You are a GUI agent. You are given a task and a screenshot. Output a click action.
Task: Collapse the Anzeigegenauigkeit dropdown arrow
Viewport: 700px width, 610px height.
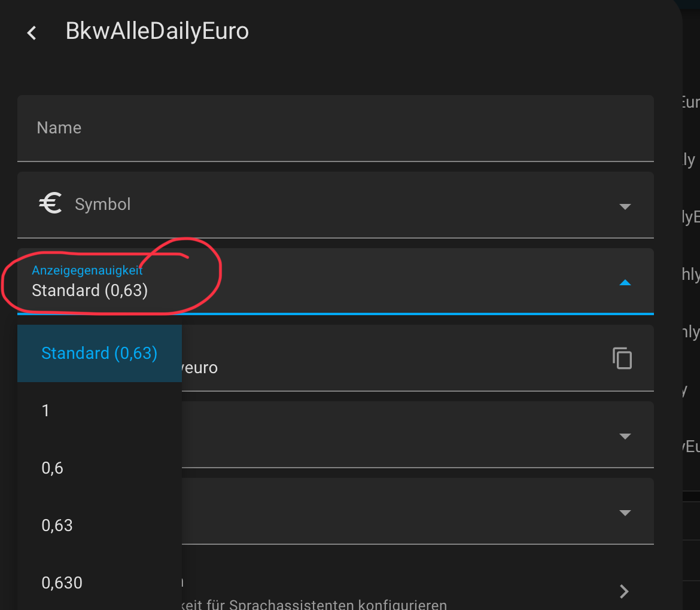point(625,283)
